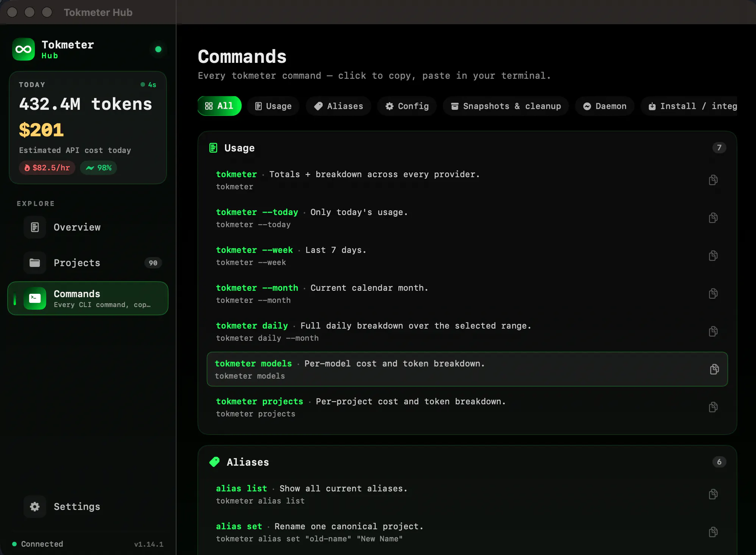The height and width of the screenshot is (555, 756).
Task: Copy the alias list command
Action: click(x=713, y=494)
